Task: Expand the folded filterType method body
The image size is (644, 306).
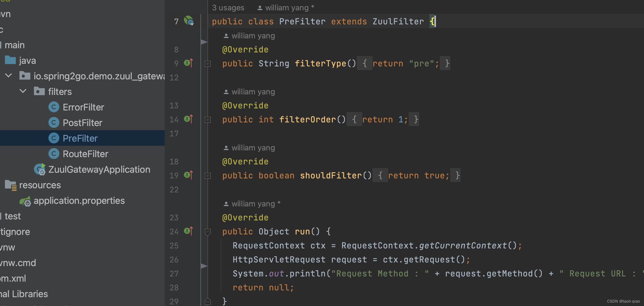Action: point(208,64)
